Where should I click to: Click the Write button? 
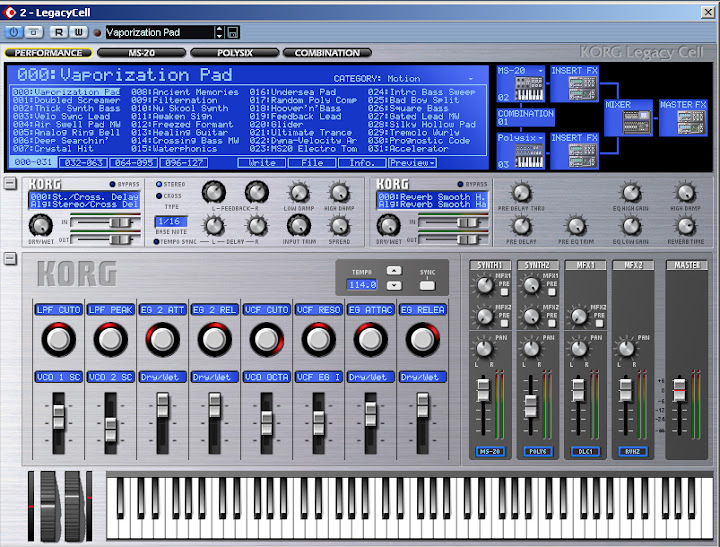262,163
